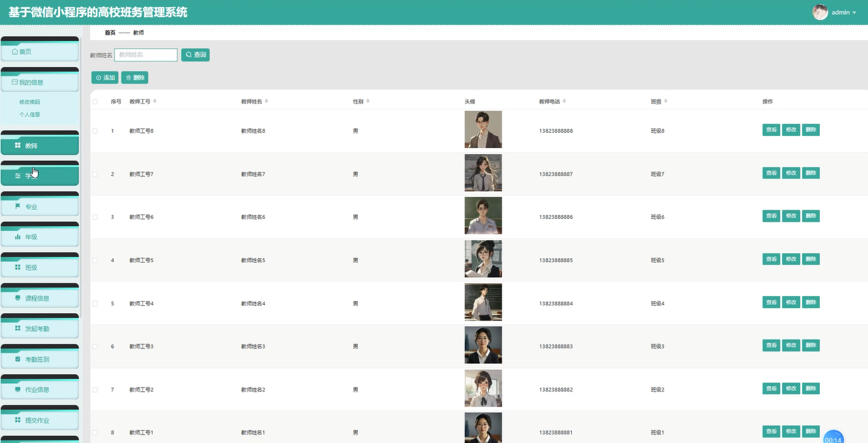The height and width of the screenshot is (443, 868).
Task: Click the 查询 search button
Action: 196,55
